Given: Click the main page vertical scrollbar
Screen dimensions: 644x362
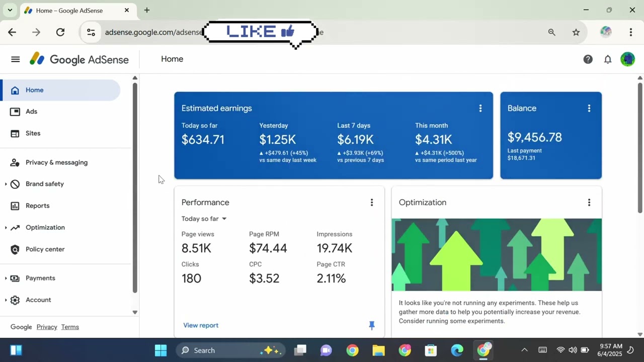Looking at the screenshot, I should (x=640, y=147).
